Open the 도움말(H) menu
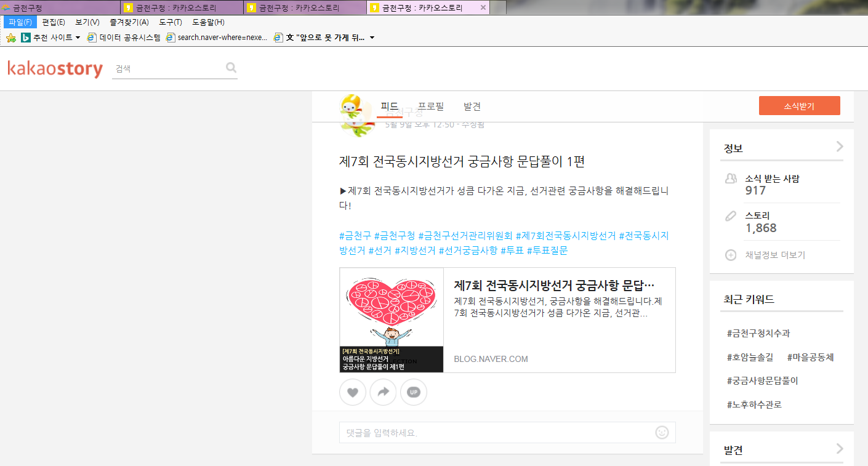 tap(208, 22)
